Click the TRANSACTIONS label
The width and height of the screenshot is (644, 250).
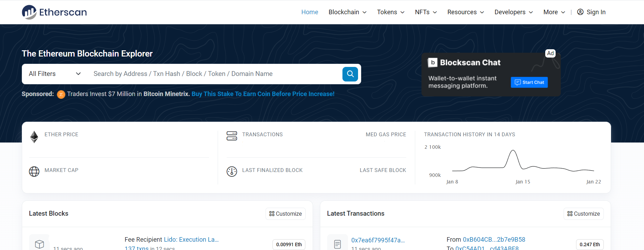pyautogui.click(x=262, y=135)
